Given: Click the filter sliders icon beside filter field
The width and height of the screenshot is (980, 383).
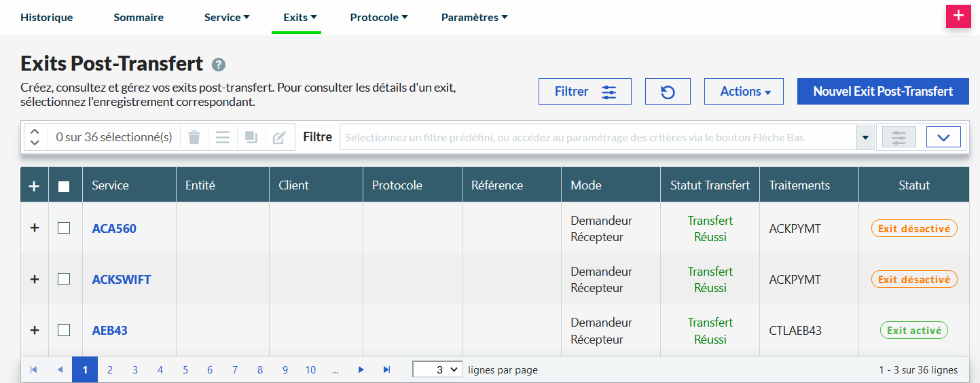Looking at the screenshot, I should click(x=899, y=137).
